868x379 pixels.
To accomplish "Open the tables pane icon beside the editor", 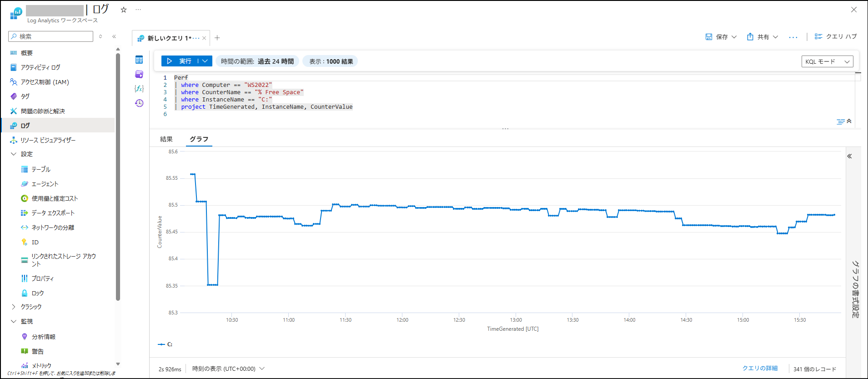I will pyautogui.click(x=139, y=60).
